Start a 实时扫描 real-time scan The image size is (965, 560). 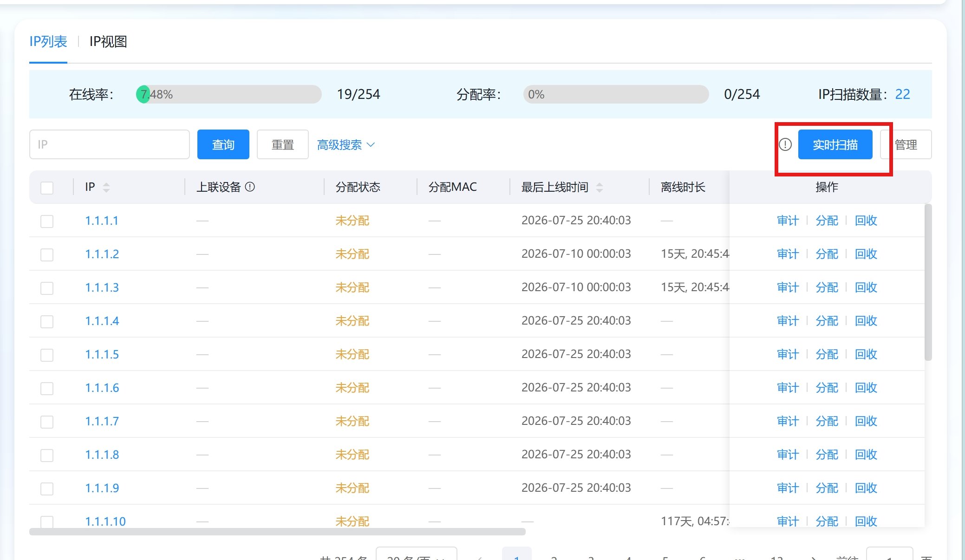point(835,144)
